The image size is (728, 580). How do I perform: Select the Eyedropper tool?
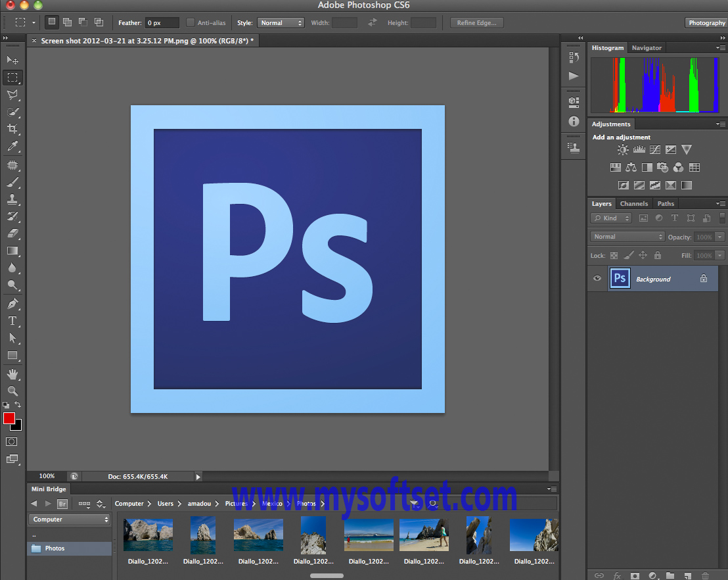(12, 146)
